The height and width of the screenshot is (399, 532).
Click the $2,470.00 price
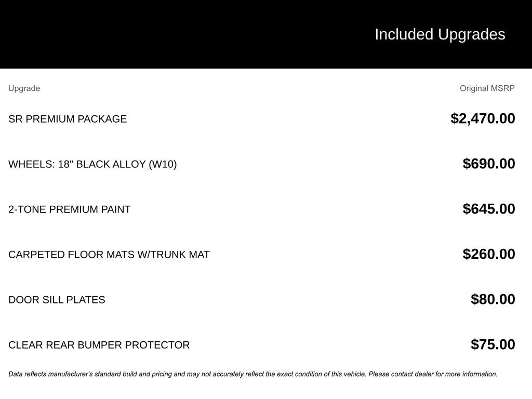(483, 118)
